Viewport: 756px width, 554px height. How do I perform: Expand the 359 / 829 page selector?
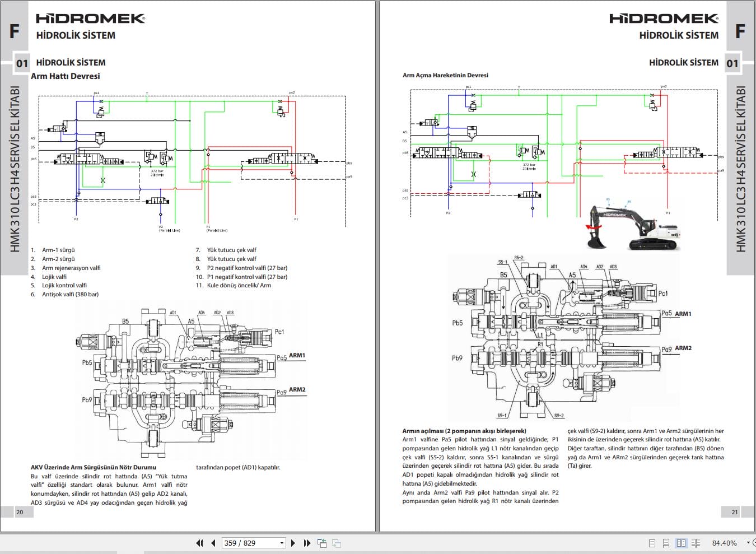point(281,543)
